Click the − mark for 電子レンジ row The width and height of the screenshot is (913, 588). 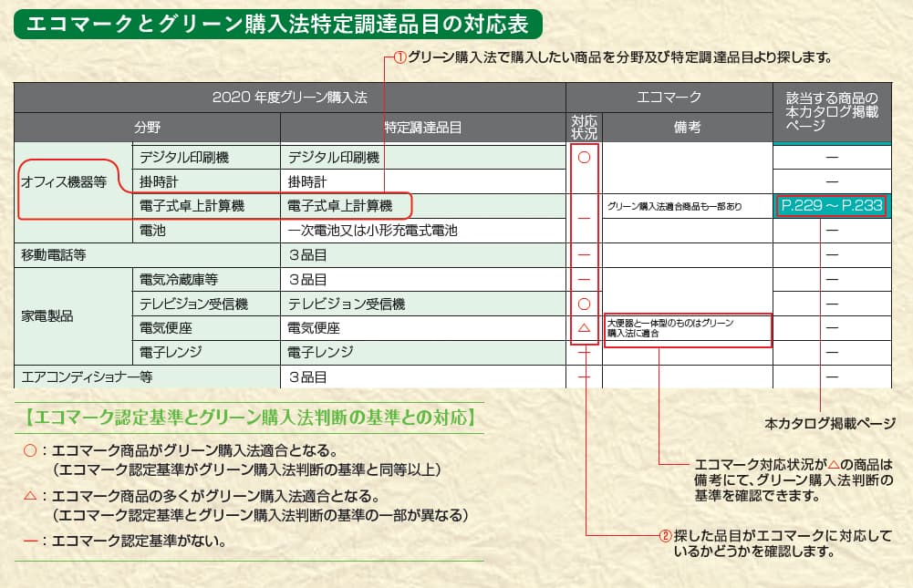tap(585, 352)
